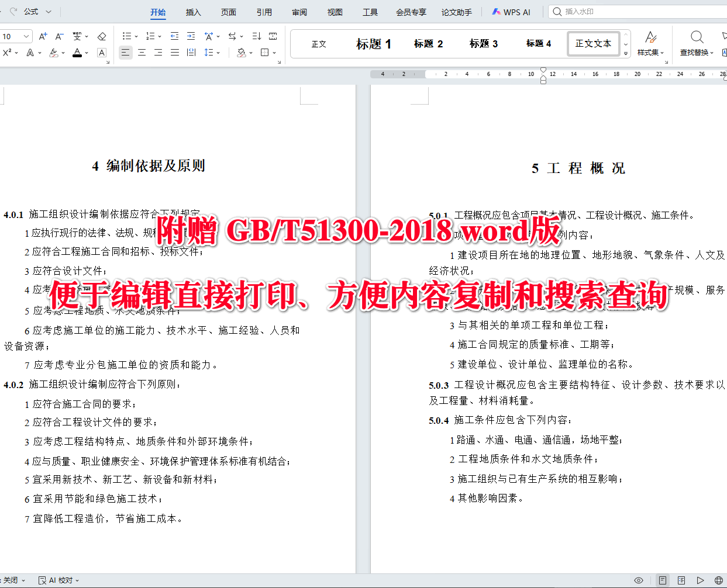Apply text highlight color
The image size is (727, 588).
pos(54,53)
